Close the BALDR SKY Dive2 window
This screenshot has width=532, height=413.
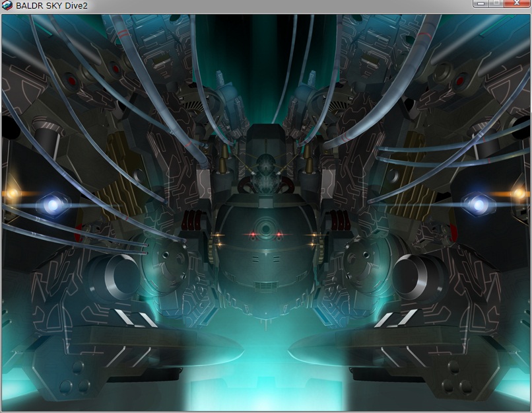(x=517, y=4)
